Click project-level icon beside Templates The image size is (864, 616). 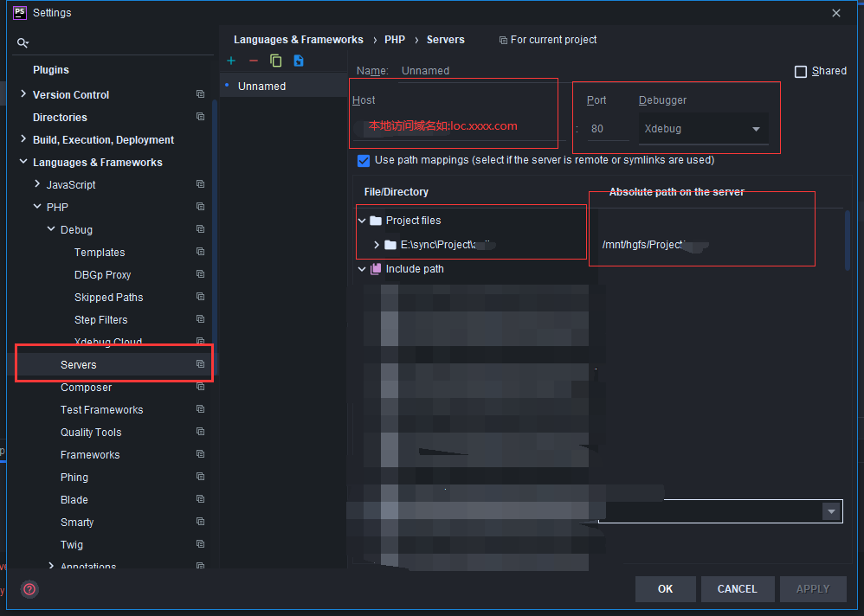[x=201, y=252]
